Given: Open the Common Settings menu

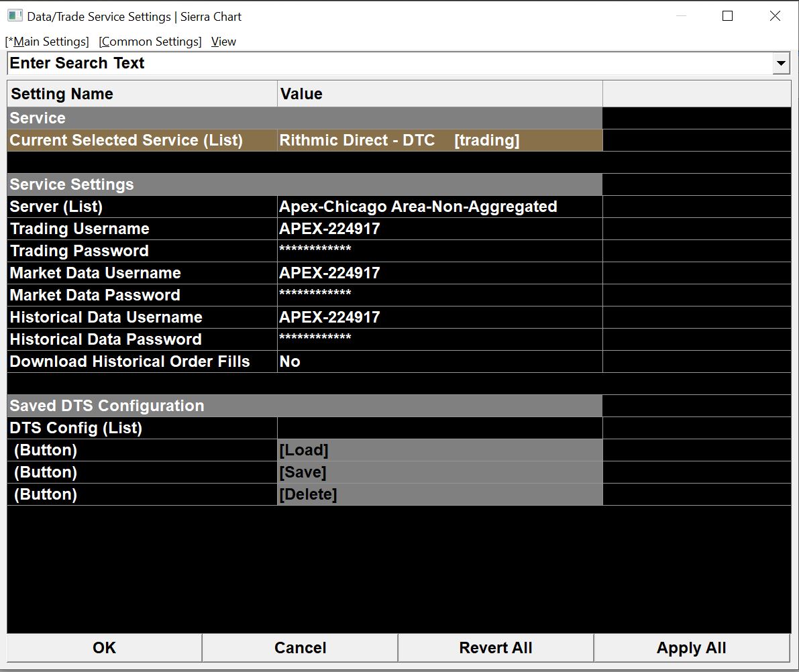Looking at the screenshot, I should click(x=150, y=42).
